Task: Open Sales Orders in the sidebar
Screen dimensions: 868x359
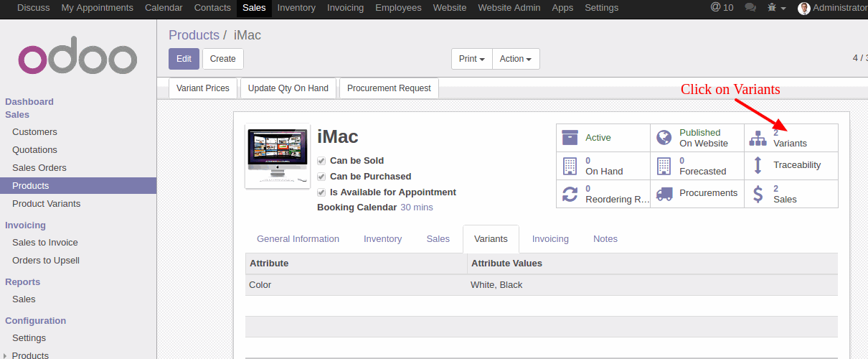Action: coord(39,168)
